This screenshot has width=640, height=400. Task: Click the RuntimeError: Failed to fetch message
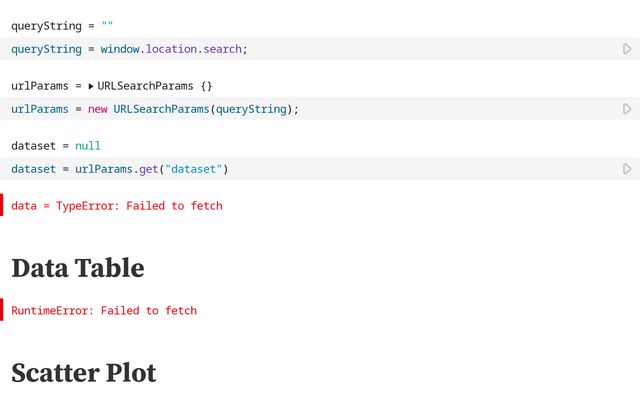(x=104, y=311)
